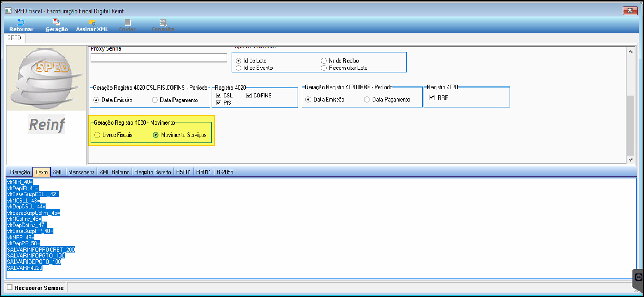Select Reconsultar Lote radio button
Screen dimensions: 644x297
click(324, 68)
